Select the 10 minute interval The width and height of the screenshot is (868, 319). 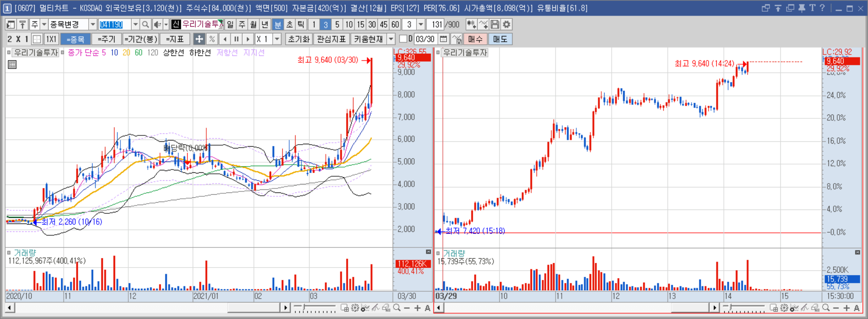[x=349, y=24]
